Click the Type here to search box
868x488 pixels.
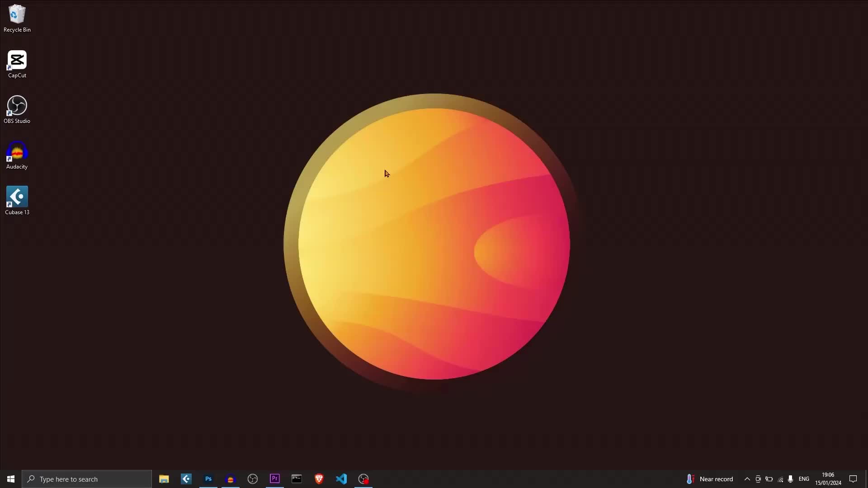[87, 479]
